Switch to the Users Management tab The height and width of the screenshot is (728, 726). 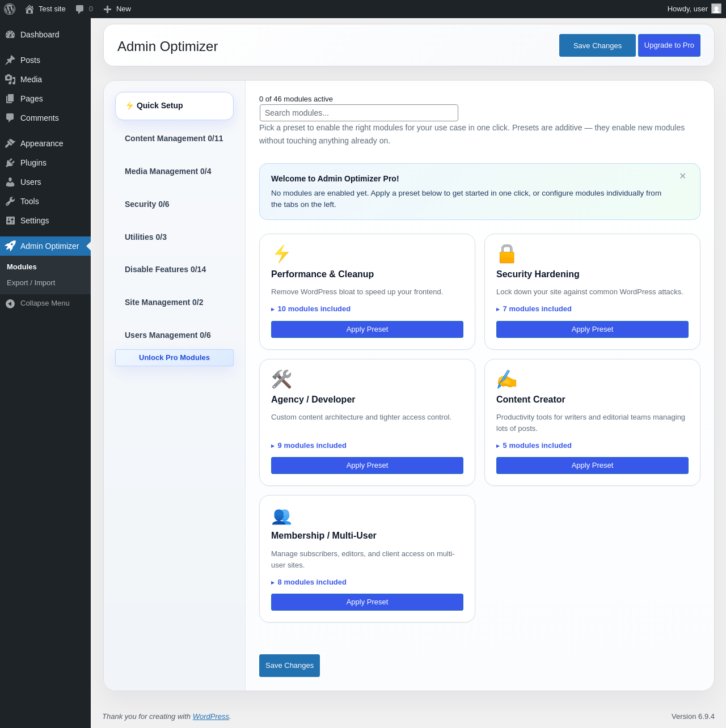pos(174,335)
